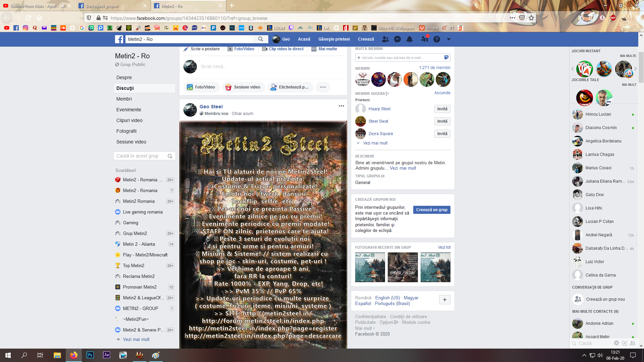Click Vezi tot for recent group photos
The image size is (644, 362).
point(444,247)
